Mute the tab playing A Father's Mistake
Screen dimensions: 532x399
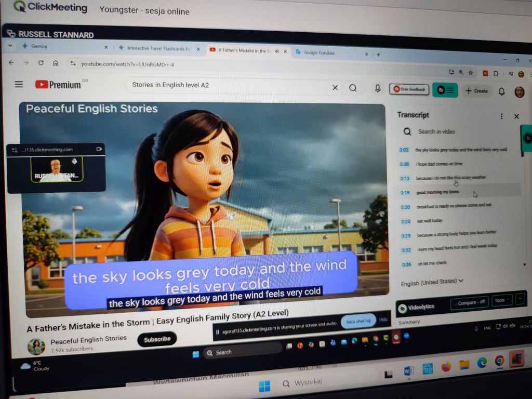[277, 51]
